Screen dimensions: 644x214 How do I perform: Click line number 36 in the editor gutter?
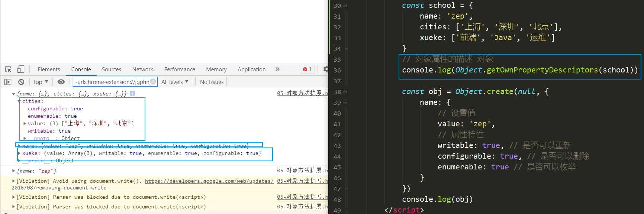(x=337, y=70)
